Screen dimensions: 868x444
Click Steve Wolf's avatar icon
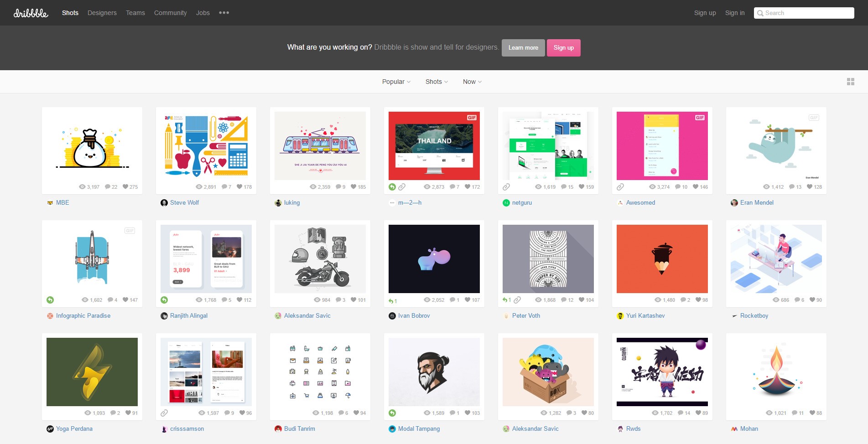pyautogui.click(x=164, y=202)
